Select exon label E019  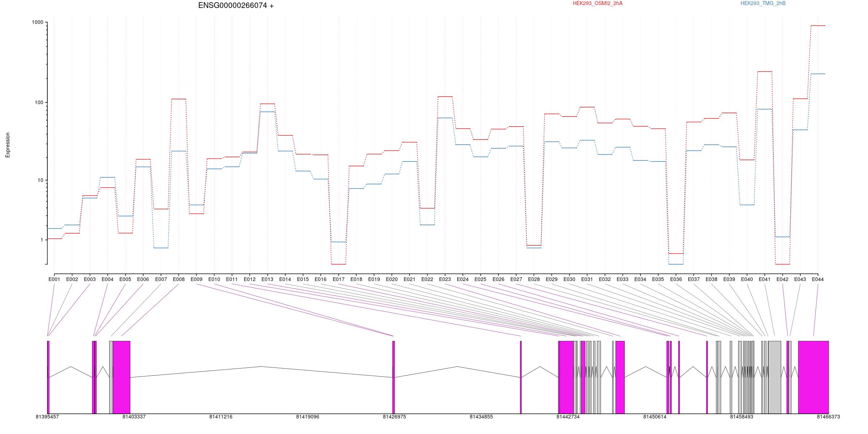(x=374, y=279)
